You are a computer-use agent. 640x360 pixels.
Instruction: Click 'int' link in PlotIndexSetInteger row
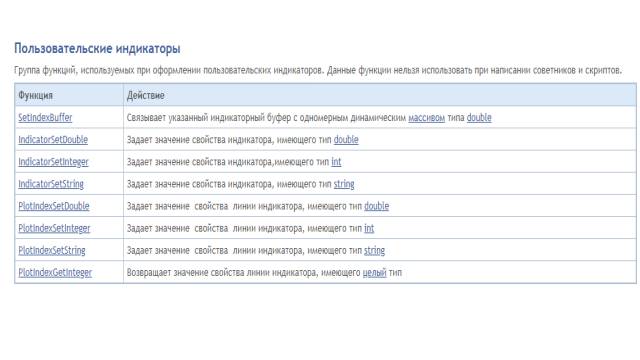pos(369,228)
